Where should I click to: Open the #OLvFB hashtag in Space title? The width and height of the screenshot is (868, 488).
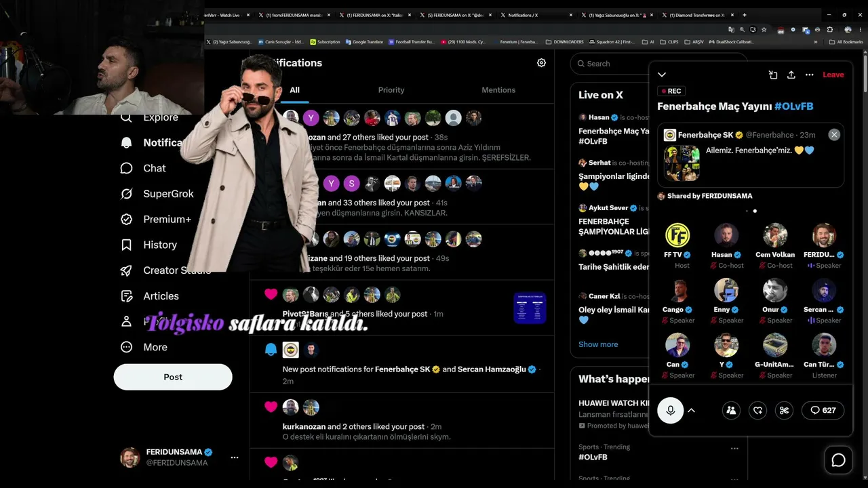[x=793, y=106]
